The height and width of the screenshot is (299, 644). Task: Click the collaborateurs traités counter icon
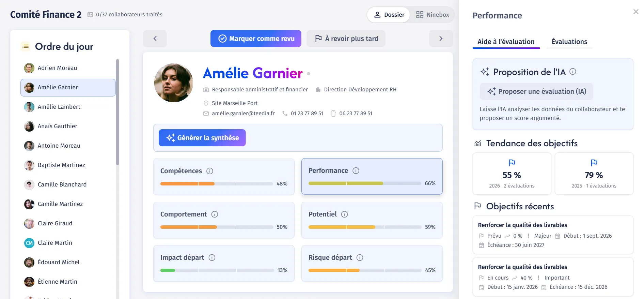coord(90,15)
